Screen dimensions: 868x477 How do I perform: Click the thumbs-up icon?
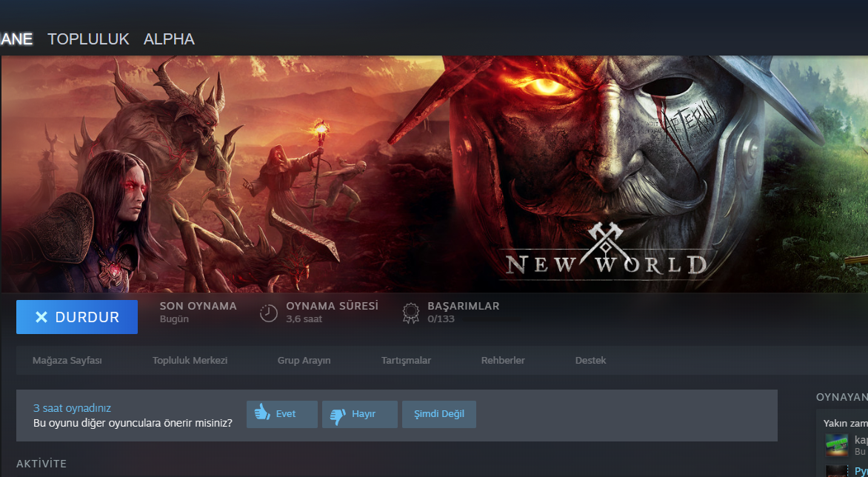[x=262, y=413]
